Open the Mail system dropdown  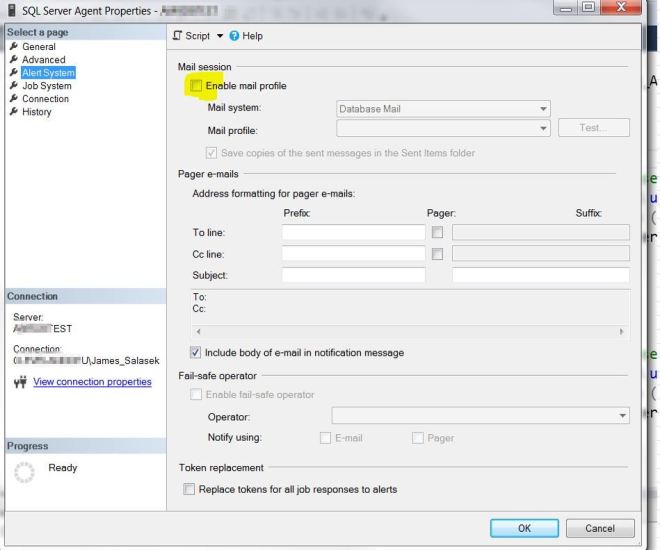(x=544, y=108)
